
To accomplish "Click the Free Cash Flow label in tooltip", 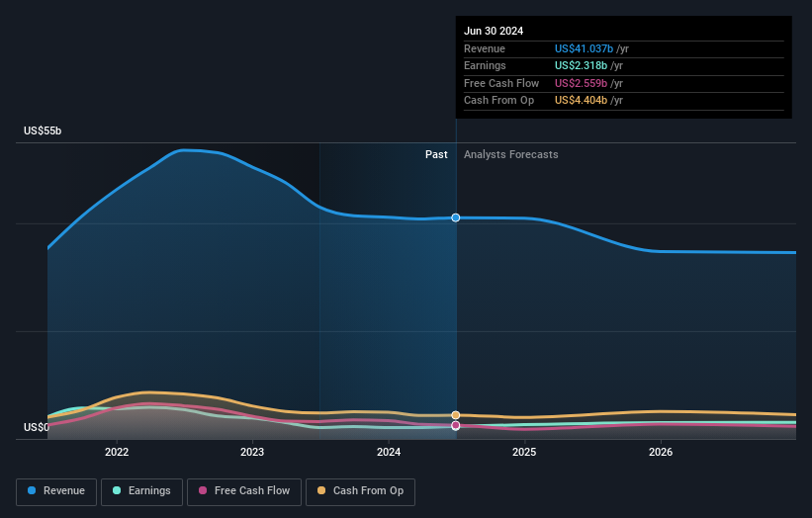I will coord(501,83).
